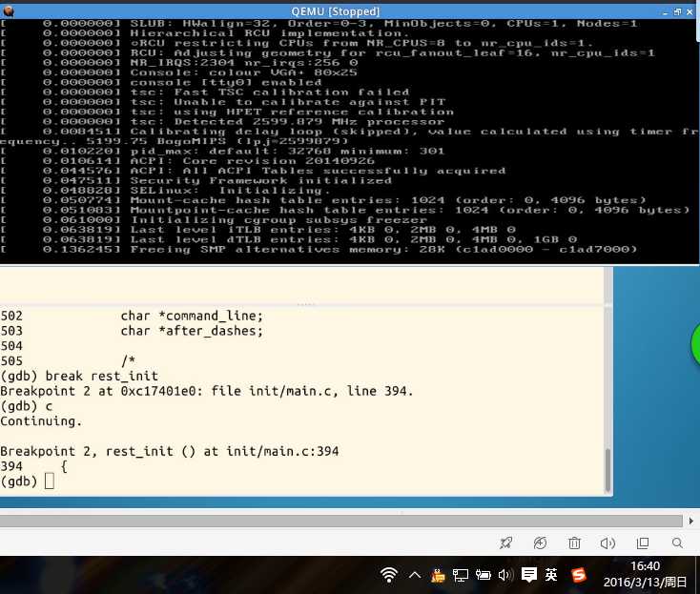Open the battery power tray icon
The height and width of the screenshot is (594, 700).
pyautogui.click(x=483, y=575)
